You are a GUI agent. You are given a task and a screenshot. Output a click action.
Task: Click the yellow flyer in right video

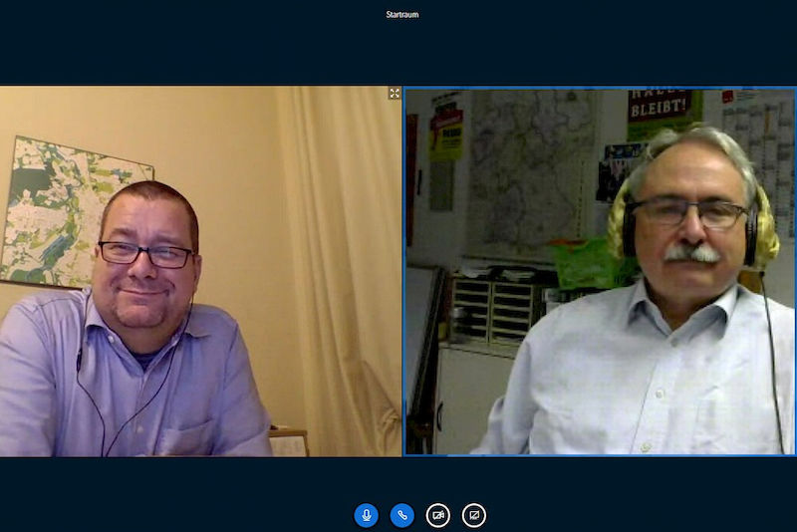click(445, 134)
